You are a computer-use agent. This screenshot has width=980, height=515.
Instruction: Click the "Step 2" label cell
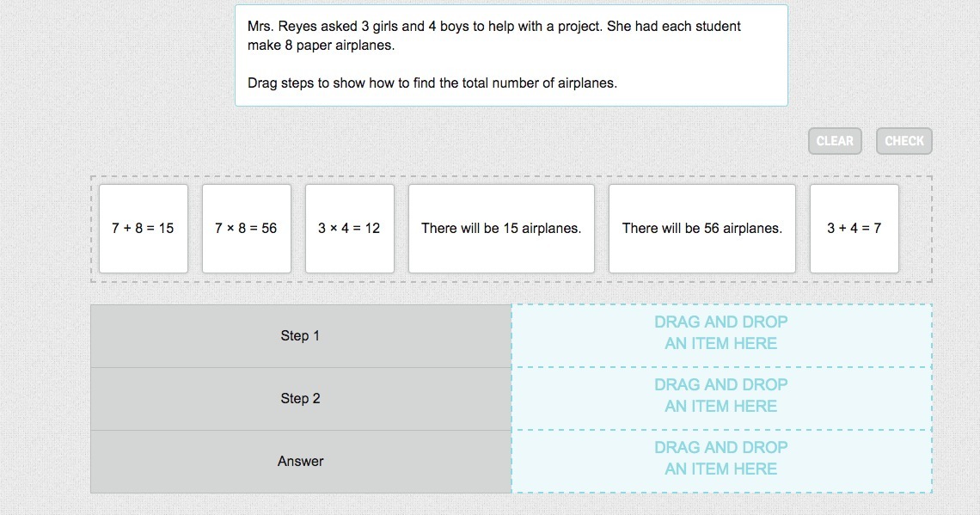click(300, 399)
